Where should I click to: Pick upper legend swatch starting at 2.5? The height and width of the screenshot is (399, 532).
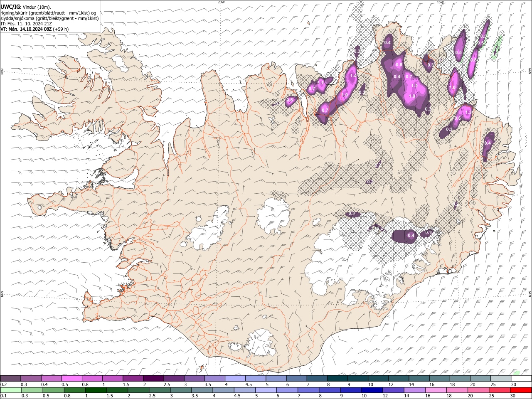tap(174, 378)
